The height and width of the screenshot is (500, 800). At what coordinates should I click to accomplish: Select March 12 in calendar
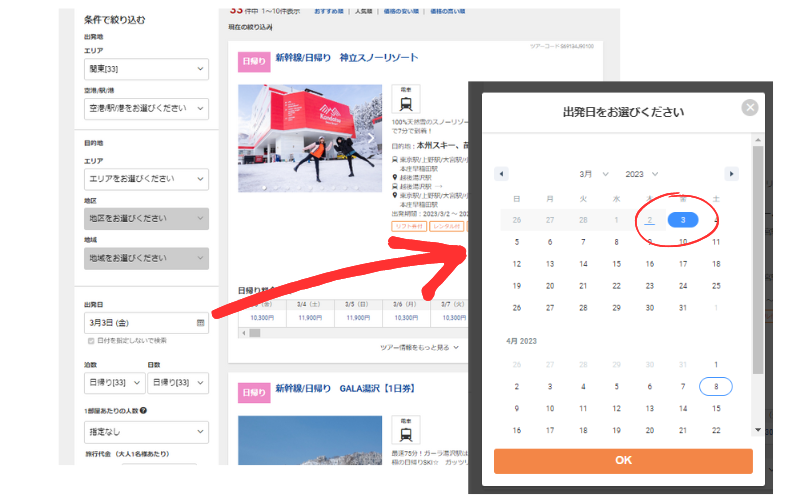[x=517, y=264]
